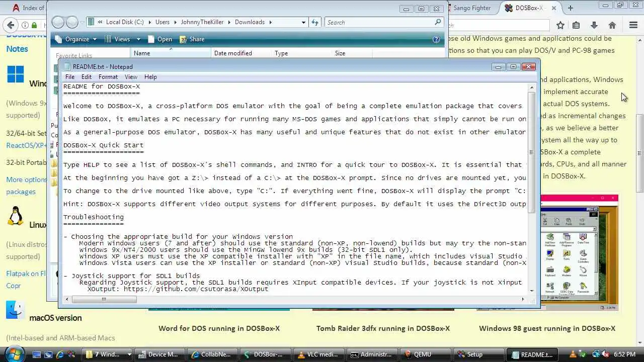Click the site information icon
Image resolution: width=644 pixels, height=362 pixels.
point(25,25)
